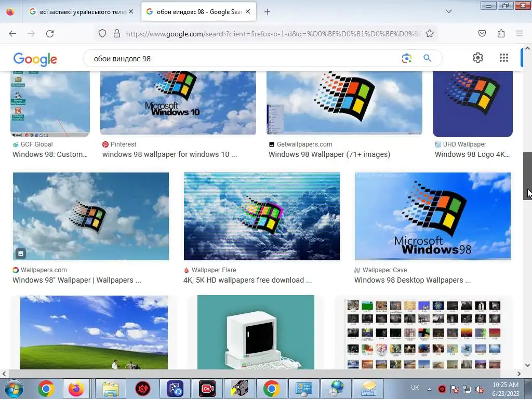
Task: Follow 'Windows 98 Desktop Wallpapers' link
Action: 413,280
